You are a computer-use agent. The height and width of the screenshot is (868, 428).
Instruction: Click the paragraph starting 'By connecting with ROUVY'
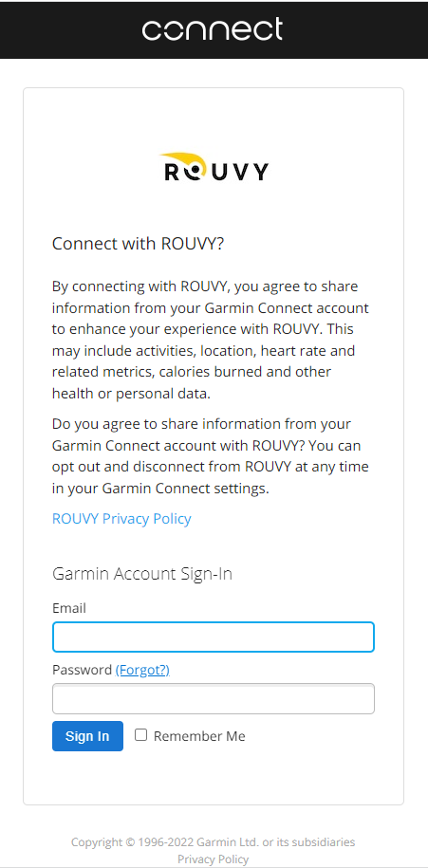(x=211, y=340)
